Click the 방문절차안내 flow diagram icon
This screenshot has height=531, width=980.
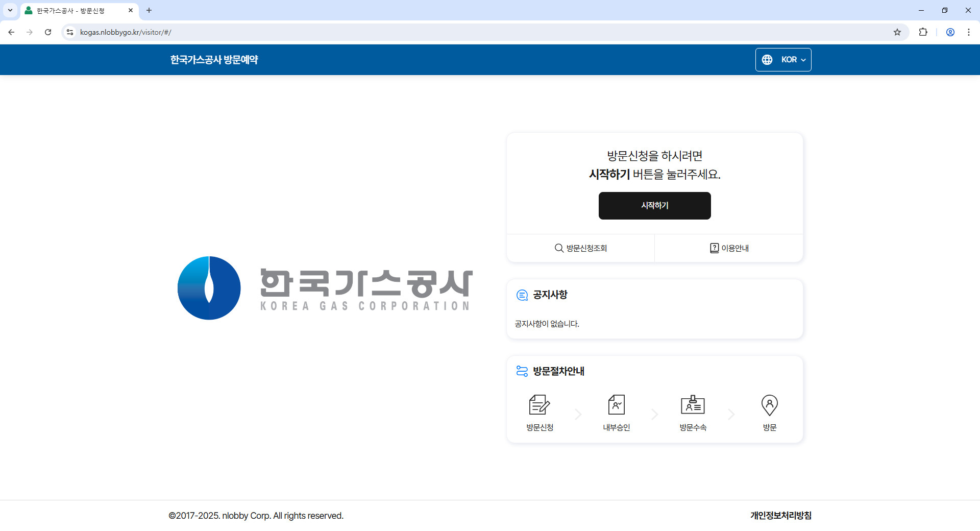tap(522, 371)
